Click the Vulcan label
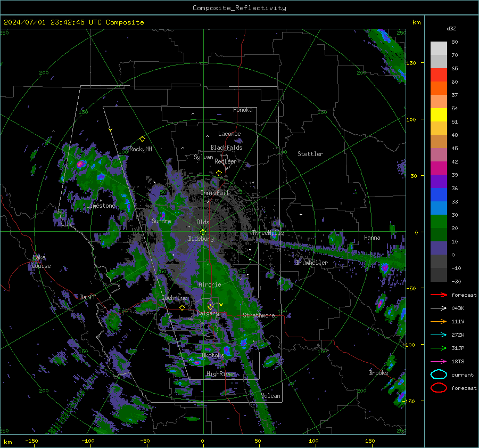 point(270,396)
